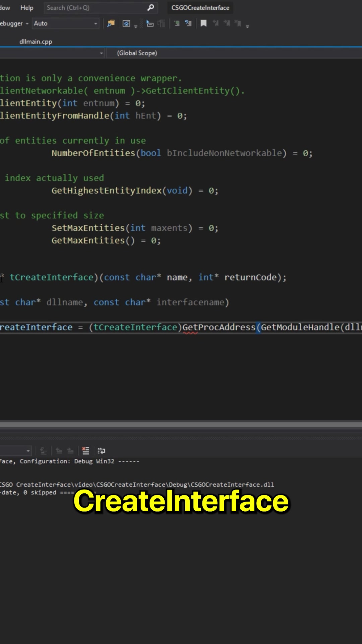
Task: Toggle a bookmark on the current line
Action: [203, 23]
